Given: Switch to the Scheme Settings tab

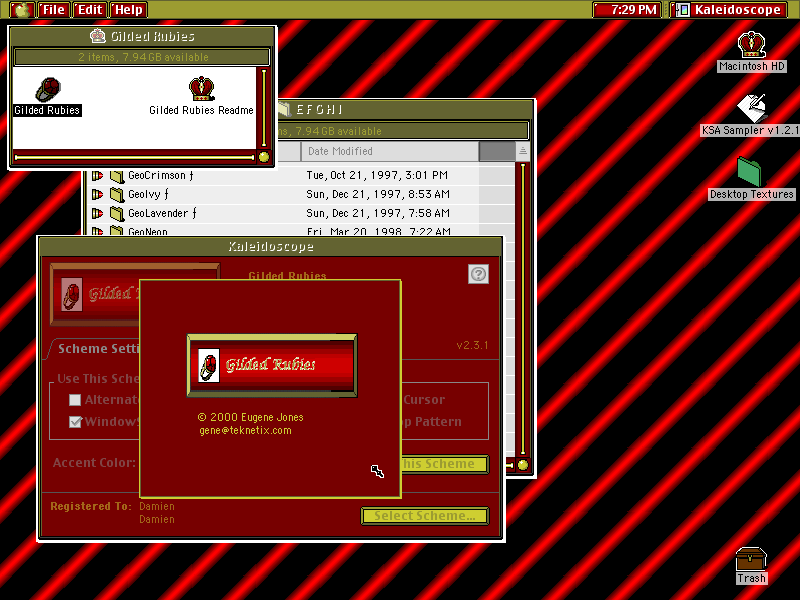Looking at the screenshot, I should (97, 349).
